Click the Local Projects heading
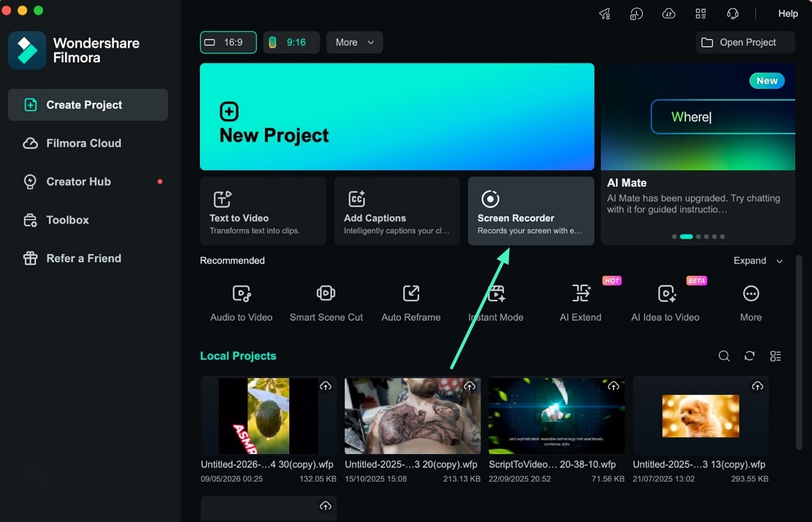 click(x=238, y=356)
